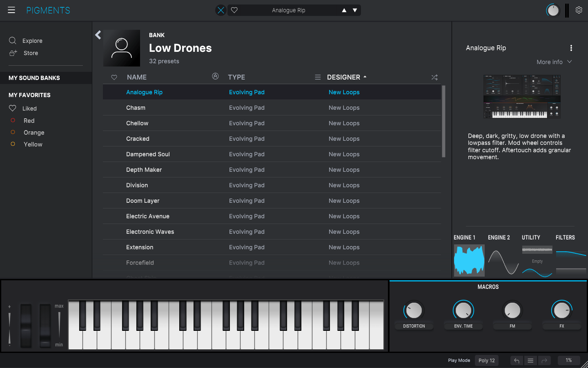Collapse the bank view with the back chevron
This screenshot has width=588, height=368.
pyautogui.click(x=98, y=35)
